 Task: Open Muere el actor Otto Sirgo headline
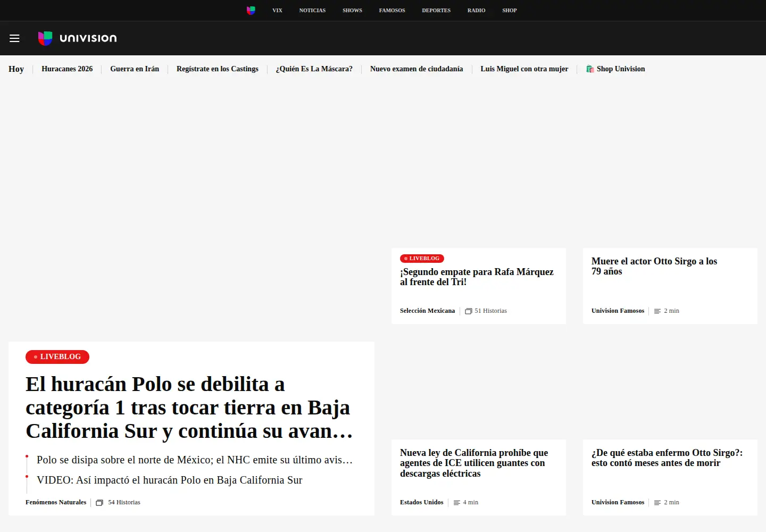click(654, 267)
